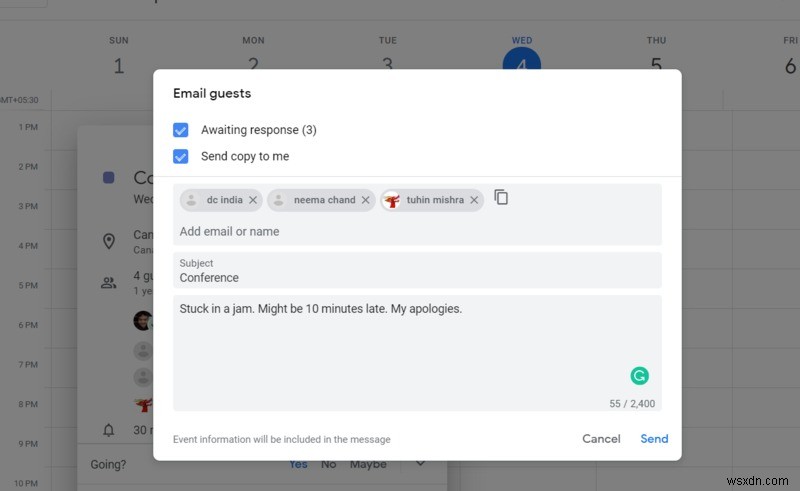Viewport: 800px width, 491px height.
Task: Open the Grammarly icon in message box
Action: pyautogui.click(x=639, y=376)
